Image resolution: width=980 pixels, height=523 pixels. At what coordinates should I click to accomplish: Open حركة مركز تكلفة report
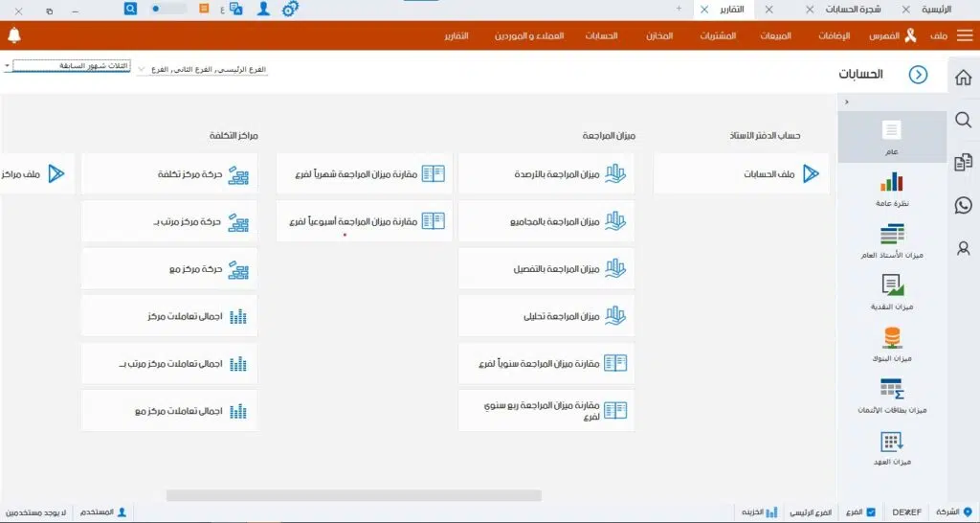coord(169,174)
